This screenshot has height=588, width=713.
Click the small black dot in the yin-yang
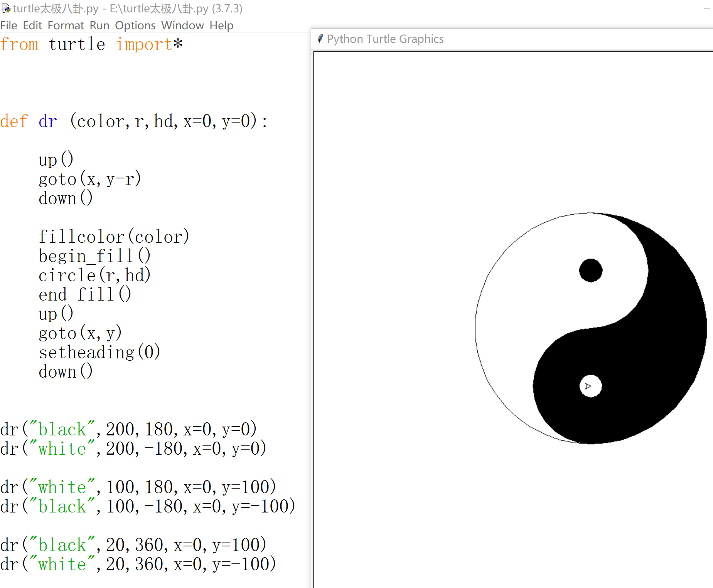click(590, 270)
